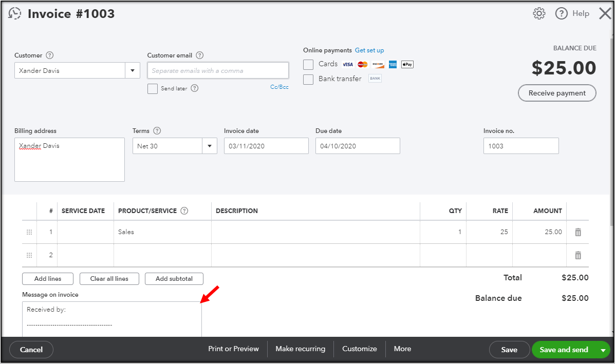
Task: Click the Net 30 terms value
Action: [167, 146]
